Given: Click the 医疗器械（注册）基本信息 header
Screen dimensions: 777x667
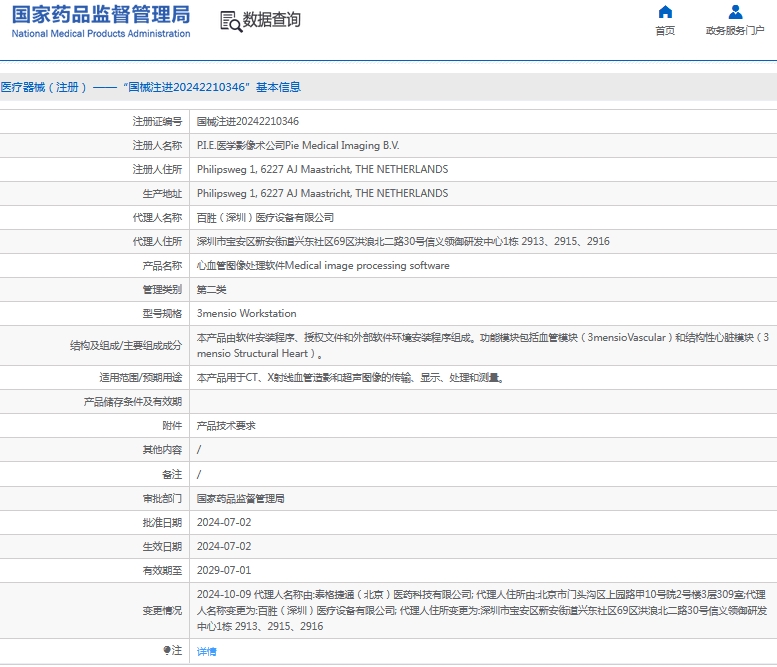Looking at the screenshot, I should (x=151, y=87).
